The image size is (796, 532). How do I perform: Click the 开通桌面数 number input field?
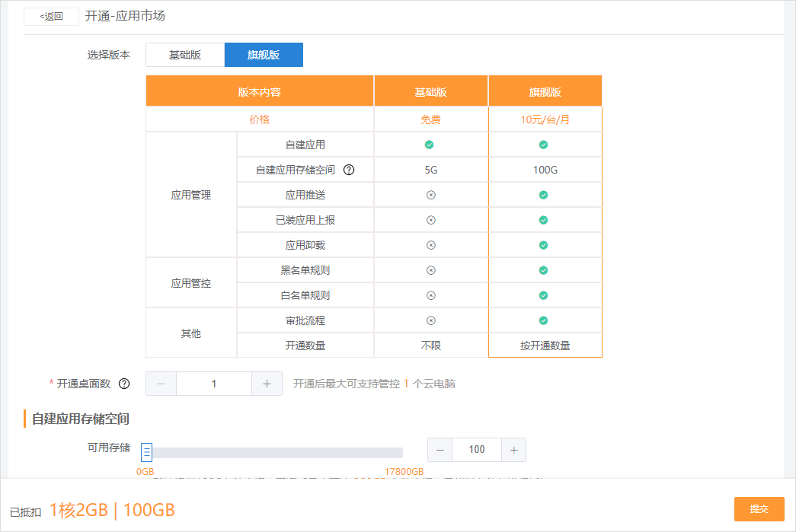pyautogui.click(x=213, y=383)
